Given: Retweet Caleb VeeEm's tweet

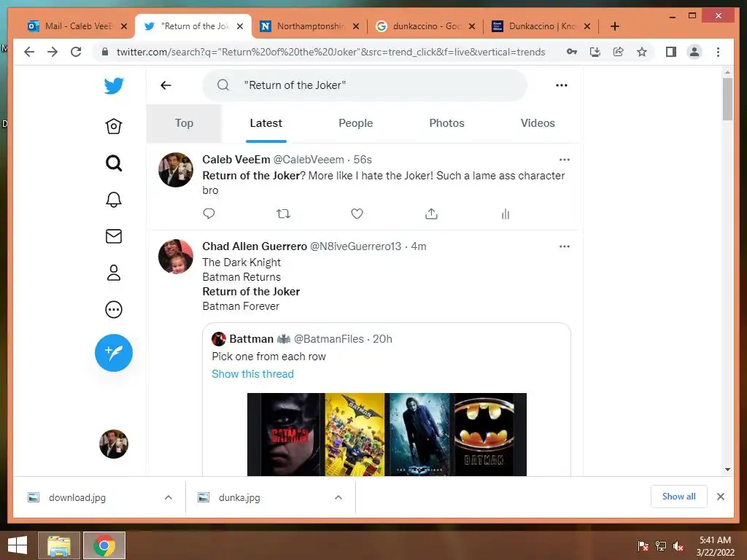Looking at the screenshot, I should pyautogui.click(x=283, y=214).
